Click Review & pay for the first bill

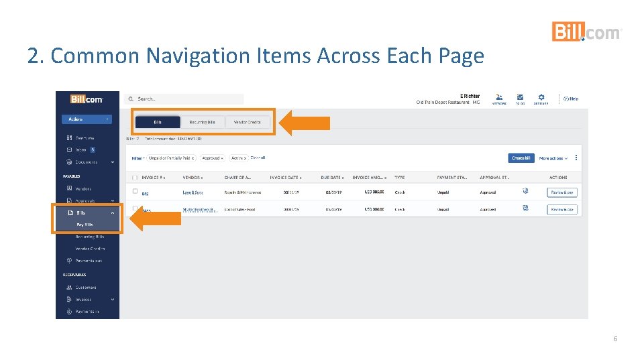(562, 192)
